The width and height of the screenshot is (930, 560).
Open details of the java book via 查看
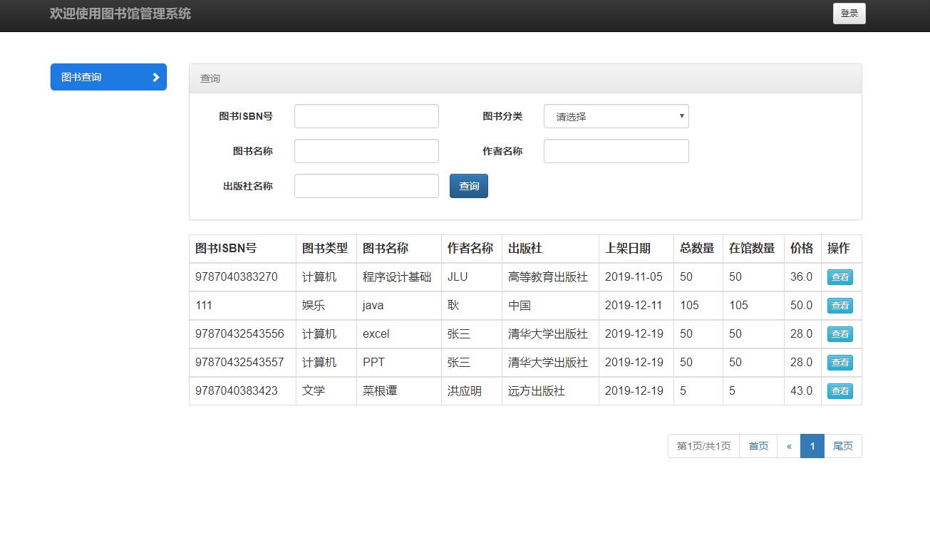click(840, 305)
